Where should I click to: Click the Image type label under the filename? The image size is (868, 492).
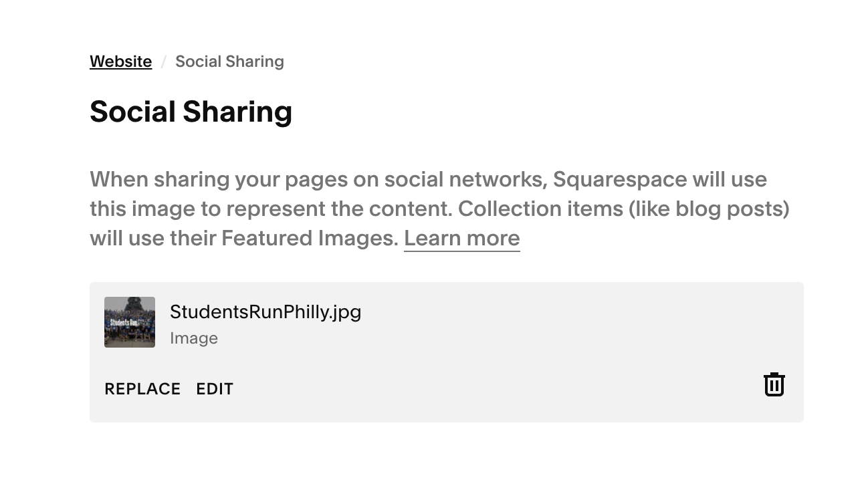194,338
